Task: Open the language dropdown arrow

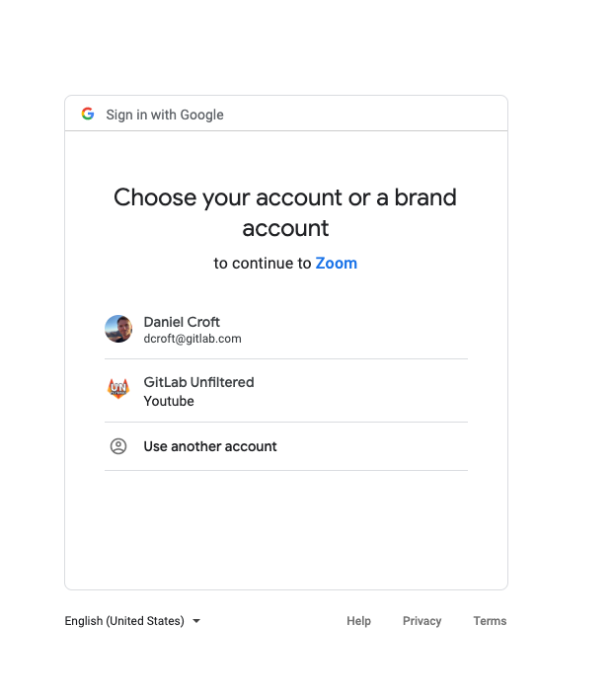Action: pos(196,621)
